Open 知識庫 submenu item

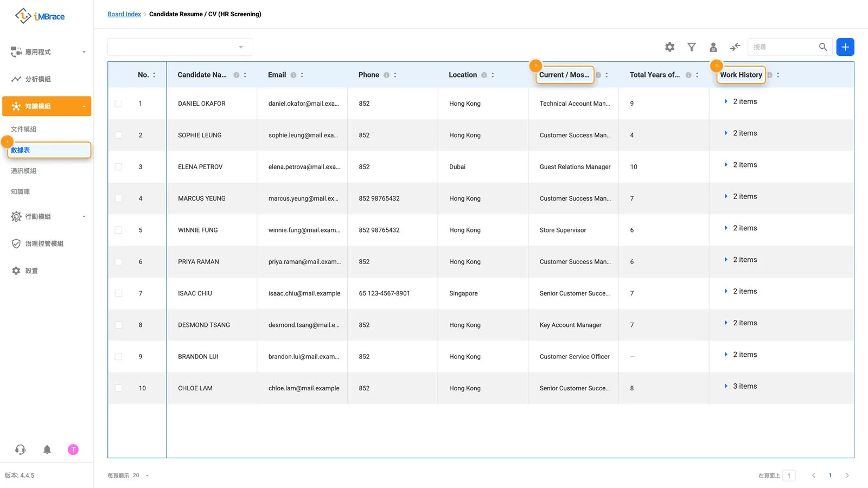[x=21, y=191]
